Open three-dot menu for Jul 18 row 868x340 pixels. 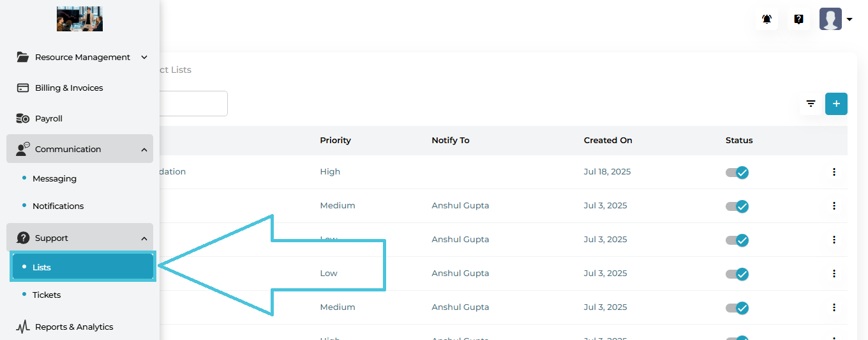(x=834, y=172)
